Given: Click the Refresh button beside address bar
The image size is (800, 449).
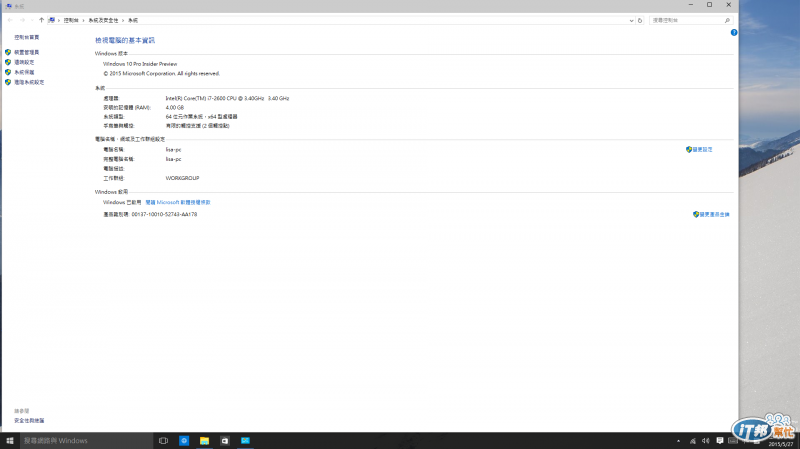Looking at the screenshot, I should tap(640, 20).
